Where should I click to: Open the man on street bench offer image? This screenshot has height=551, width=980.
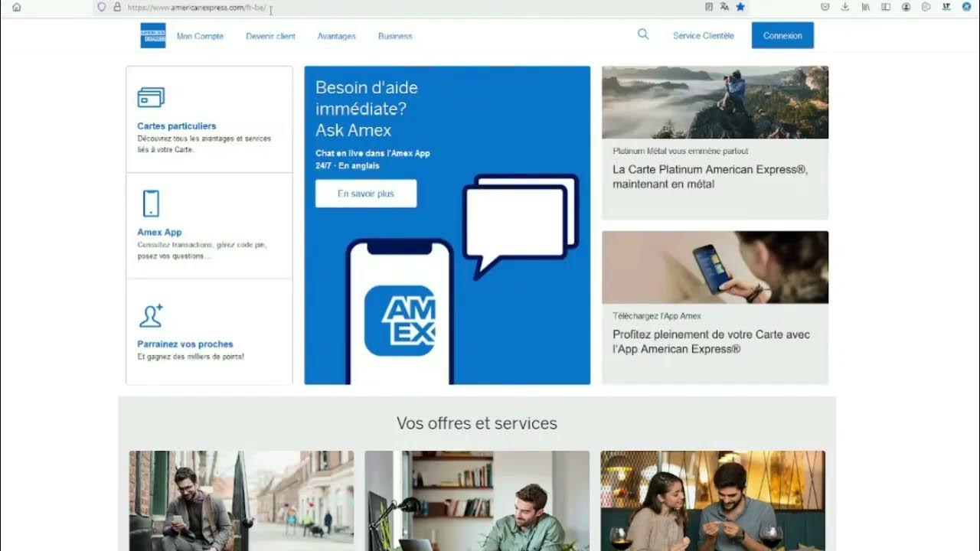pos(241,500)
